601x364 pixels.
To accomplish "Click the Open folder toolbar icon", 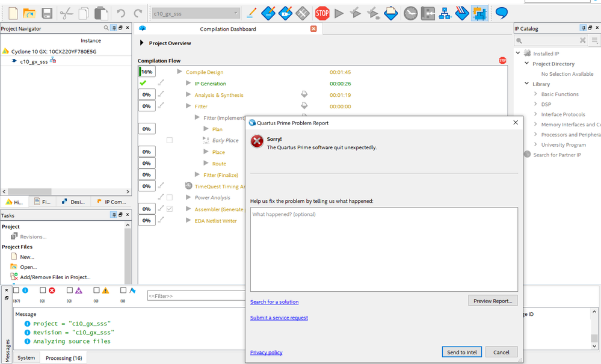I will tap(29, 13).
